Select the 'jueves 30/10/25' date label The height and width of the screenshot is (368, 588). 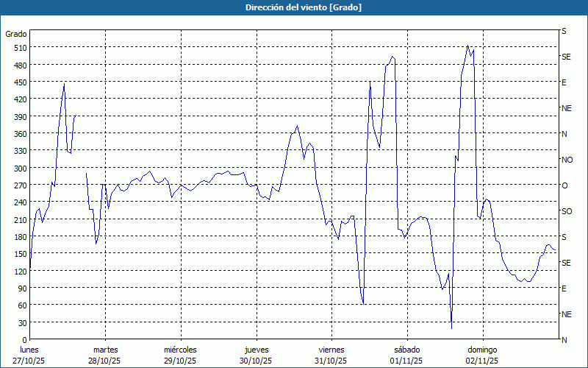[x=256, y=355]
